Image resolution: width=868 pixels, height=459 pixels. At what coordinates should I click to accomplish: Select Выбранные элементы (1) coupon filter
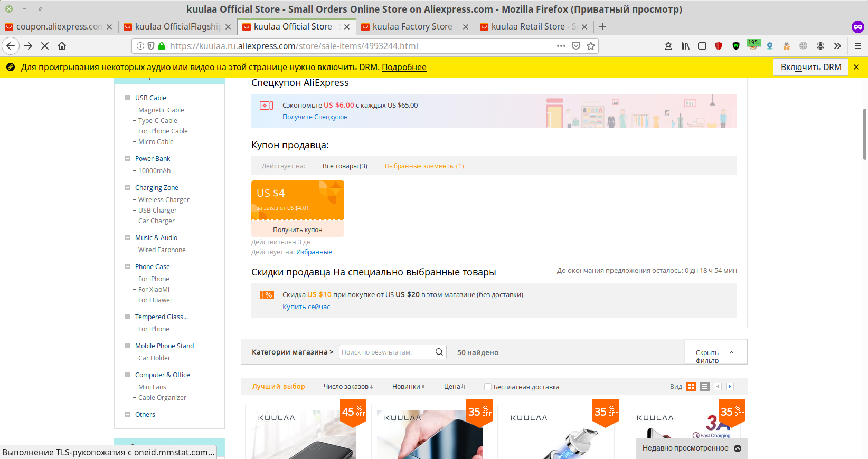tap(424, 166)
